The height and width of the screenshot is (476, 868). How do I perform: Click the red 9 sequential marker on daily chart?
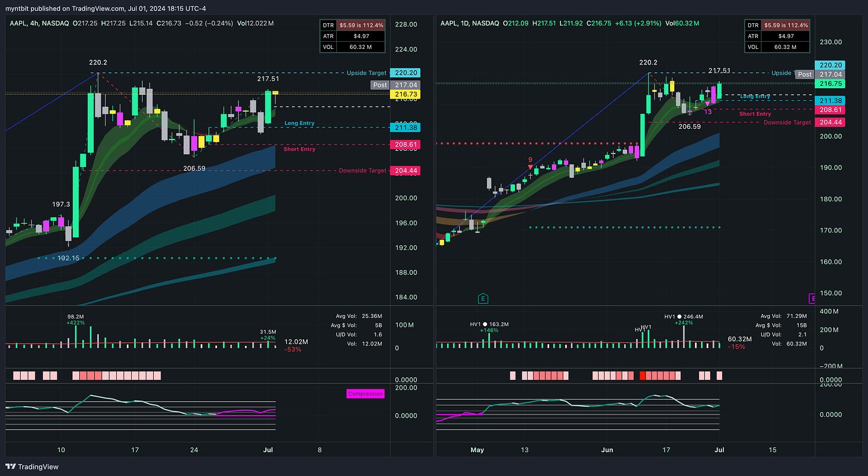point(530,163)
